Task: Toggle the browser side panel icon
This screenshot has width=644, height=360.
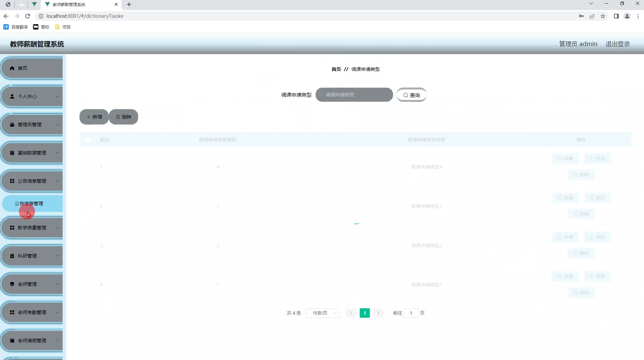Action: click(x=616, y=16)
